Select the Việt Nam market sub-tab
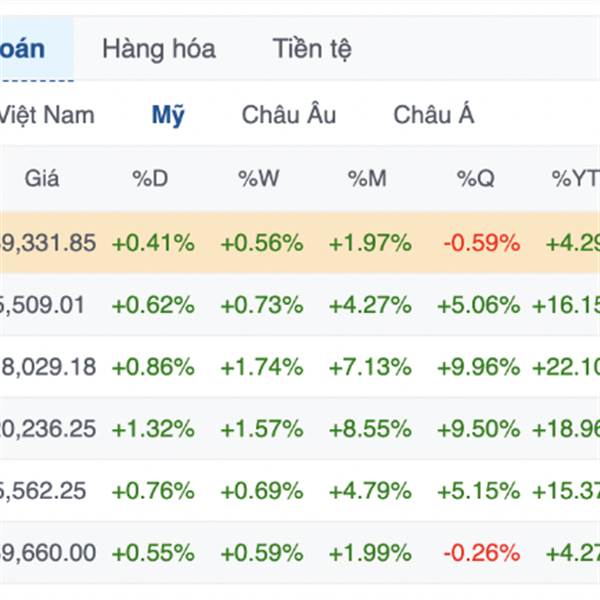600x600 pixels. pyautogui.click(x=46, y=114)
